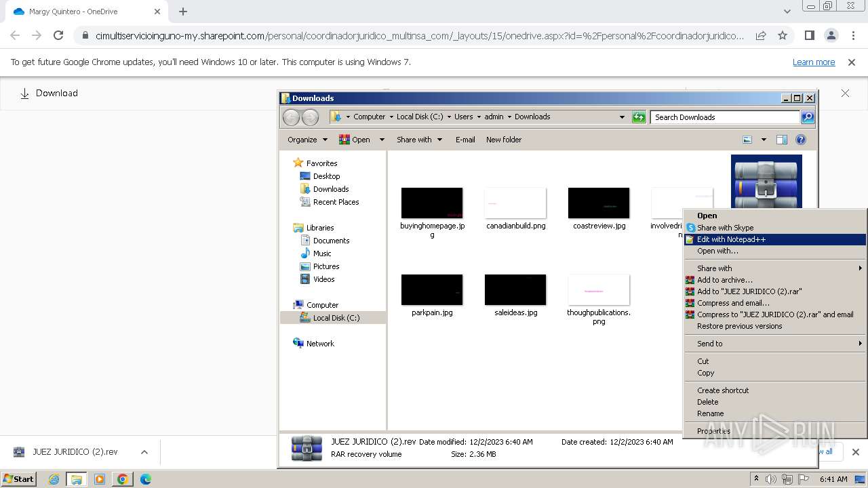The image size is (868, 488).
Task: Select the coastreview.jpg file
Action: (599, 209)
